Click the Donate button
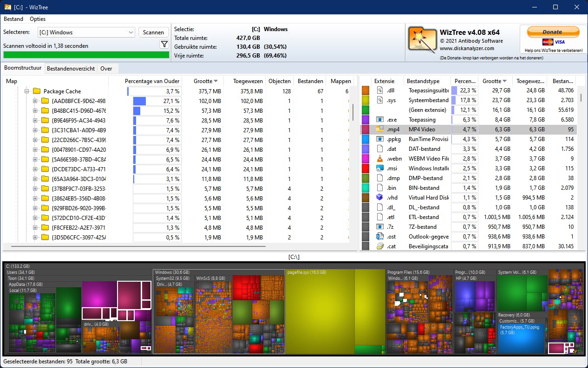 point(552,32)
